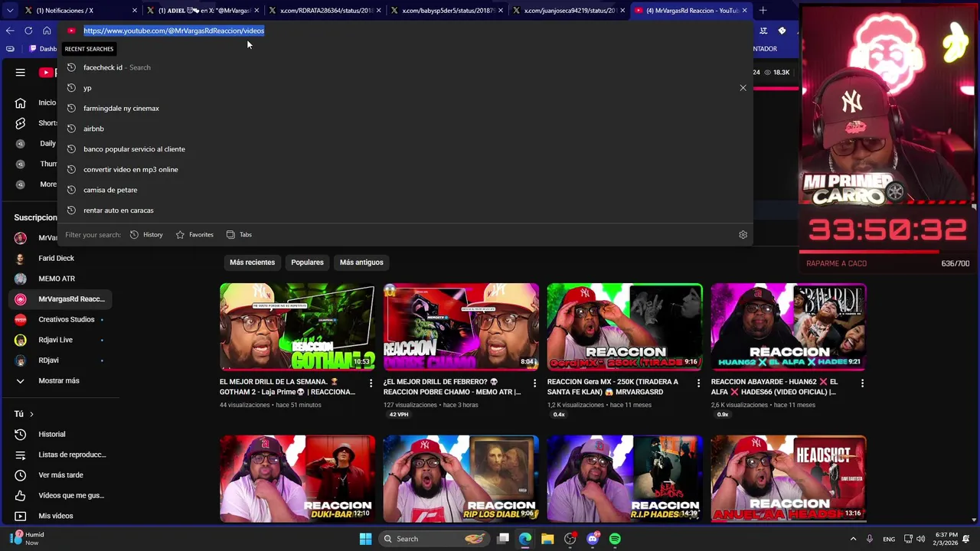Open DUKI-BAR reaction video thumbnail

tap(297, 479)
